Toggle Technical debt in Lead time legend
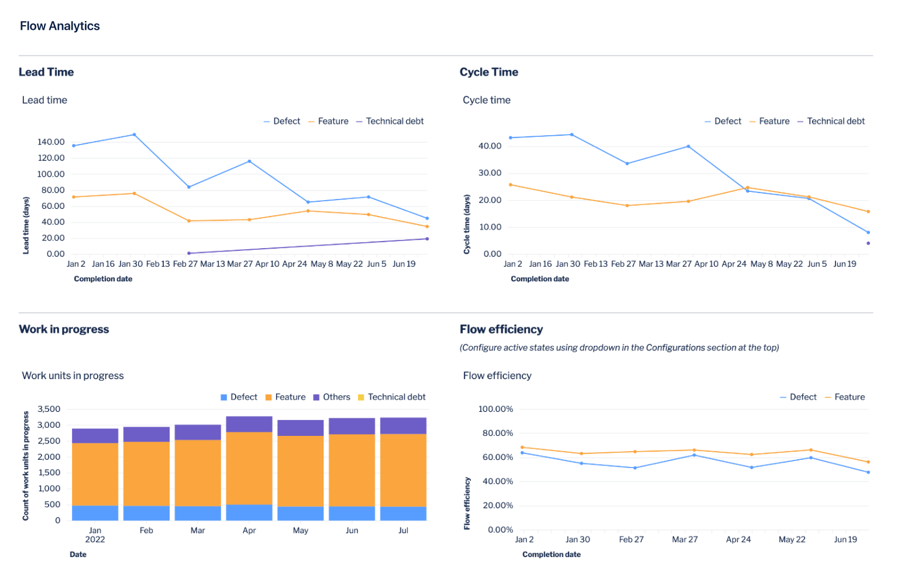901x588 pixels. (x=390, y=121)
